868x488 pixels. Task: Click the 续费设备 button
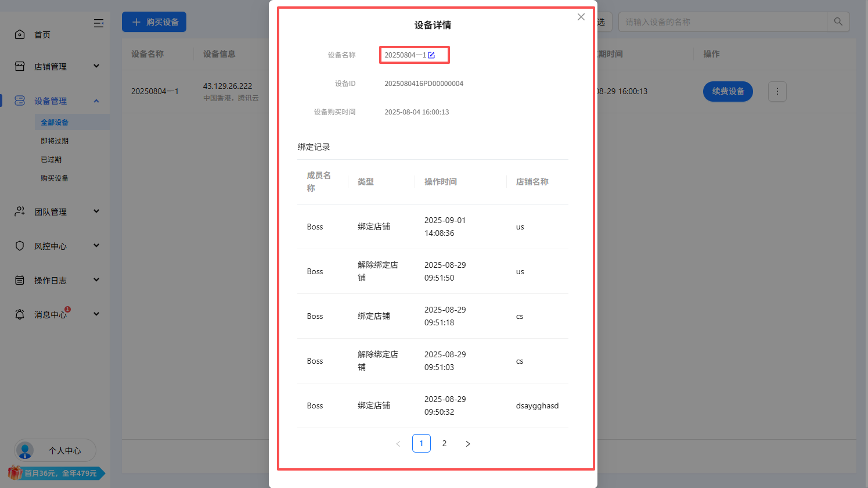[x=727, y=91]
